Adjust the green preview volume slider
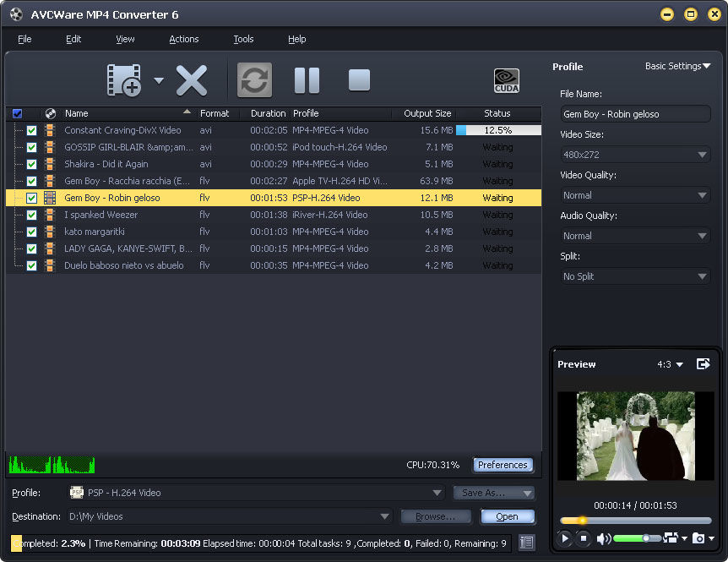The image size is (728, 562). coord(637,538)
